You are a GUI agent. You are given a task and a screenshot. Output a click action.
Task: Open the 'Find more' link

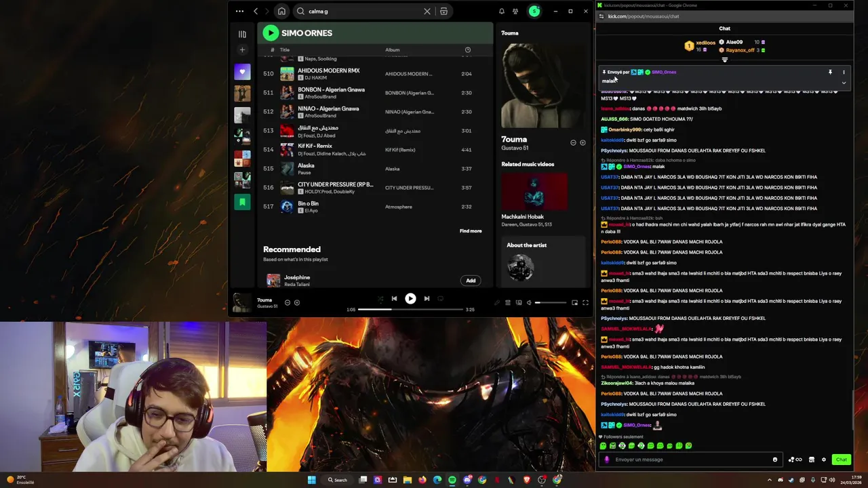[471, 231]
